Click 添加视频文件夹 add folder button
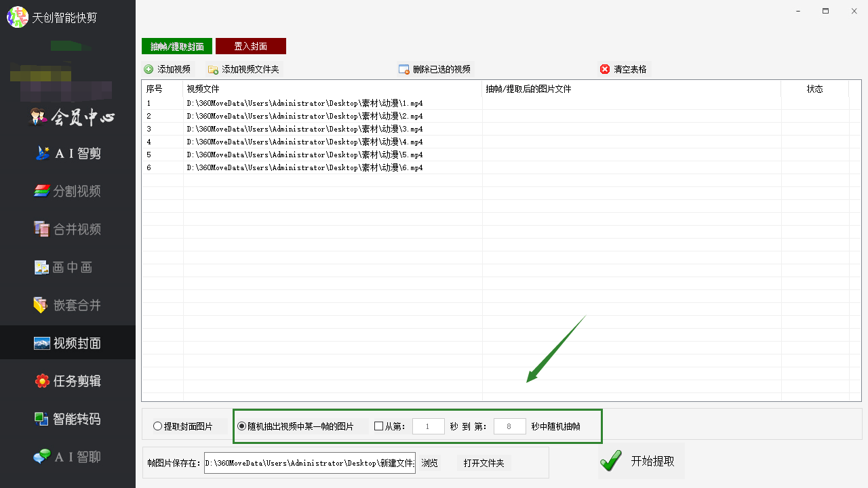This screenshot has width=868, height=488. pyautogui.click(x=243, y=69)
